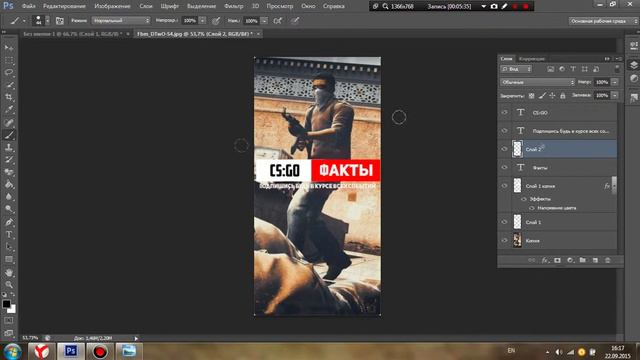Hide the Факты text layer
The image size is (640, 360).
(504, 167)
